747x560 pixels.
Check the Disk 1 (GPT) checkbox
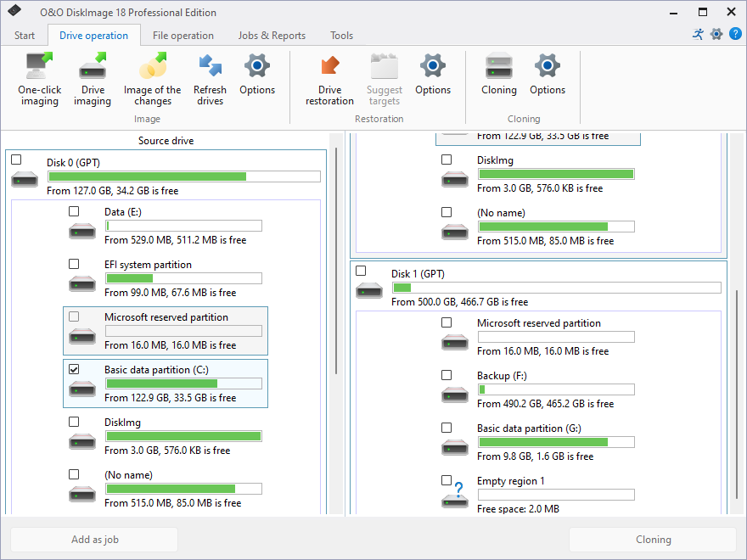361,271
